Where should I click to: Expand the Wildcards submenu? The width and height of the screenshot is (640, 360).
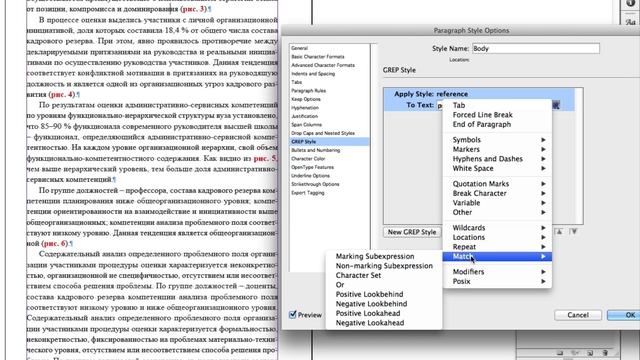[497, 228]
